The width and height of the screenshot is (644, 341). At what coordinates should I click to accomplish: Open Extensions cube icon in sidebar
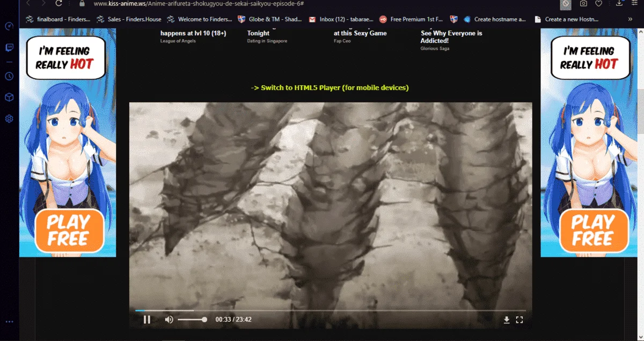(9, 97)
